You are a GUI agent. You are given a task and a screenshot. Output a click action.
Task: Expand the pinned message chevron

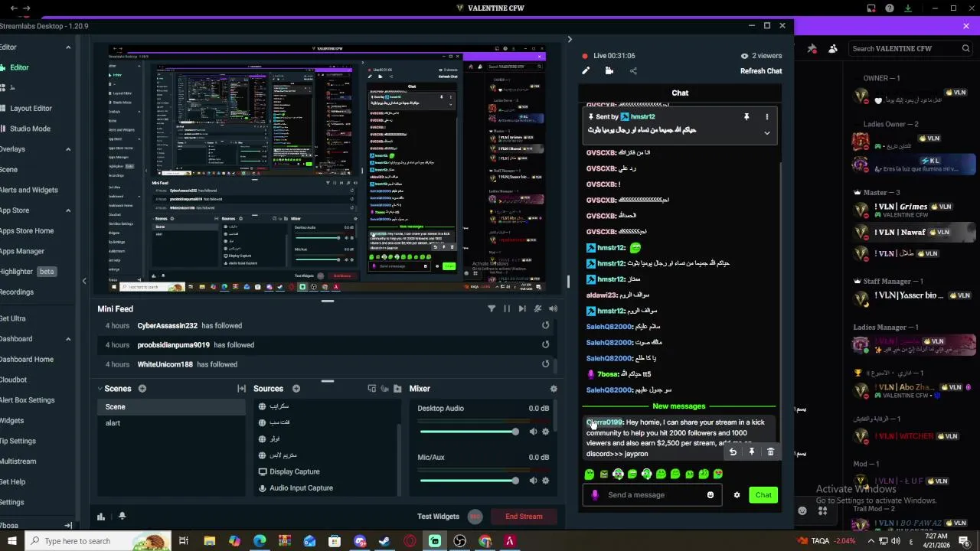[766, 133]
